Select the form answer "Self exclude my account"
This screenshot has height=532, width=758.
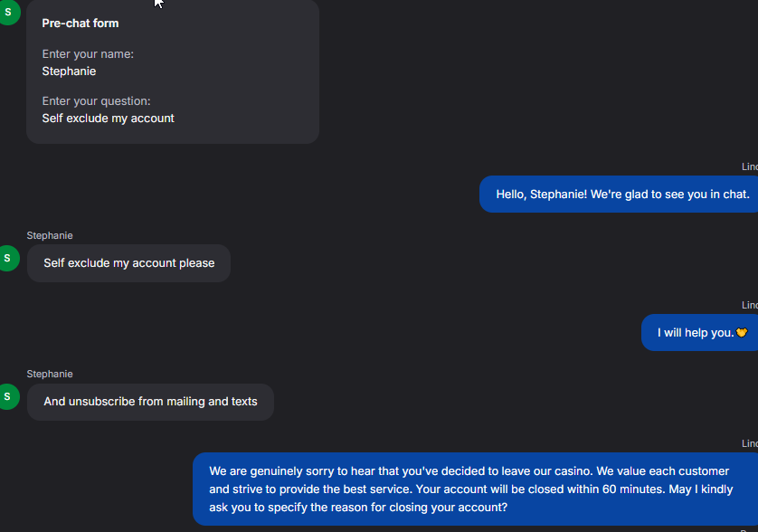click(108, 119)
